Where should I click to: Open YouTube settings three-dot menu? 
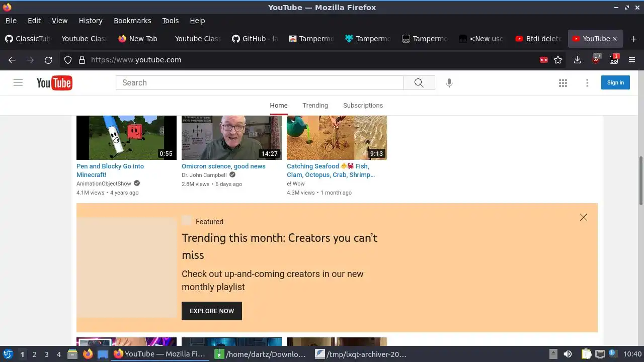[x=587, y=83]
